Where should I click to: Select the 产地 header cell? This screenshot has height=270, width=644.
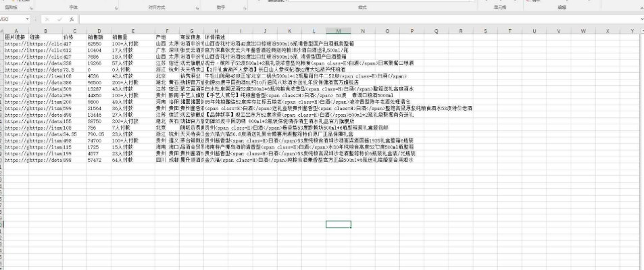(167, 37)
